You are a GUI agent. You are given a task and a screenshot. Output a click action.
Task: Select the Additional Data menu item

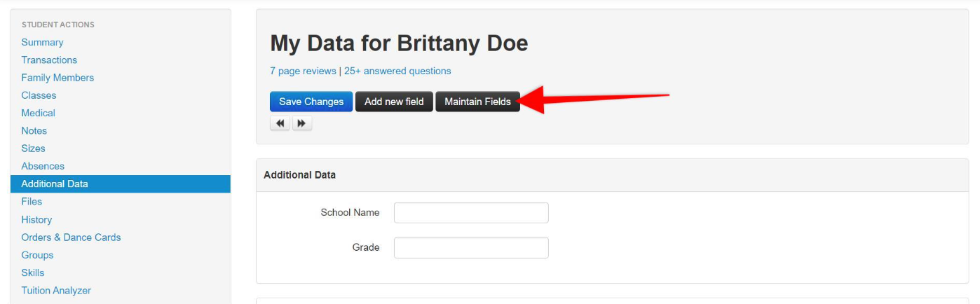(121, 184)
